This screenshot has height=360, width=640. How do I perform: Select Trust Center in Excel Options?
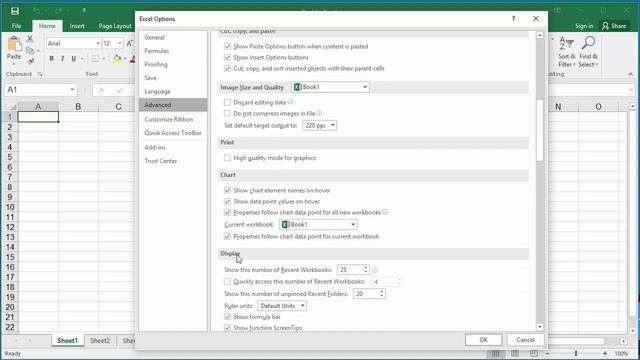tap(173, 161)
